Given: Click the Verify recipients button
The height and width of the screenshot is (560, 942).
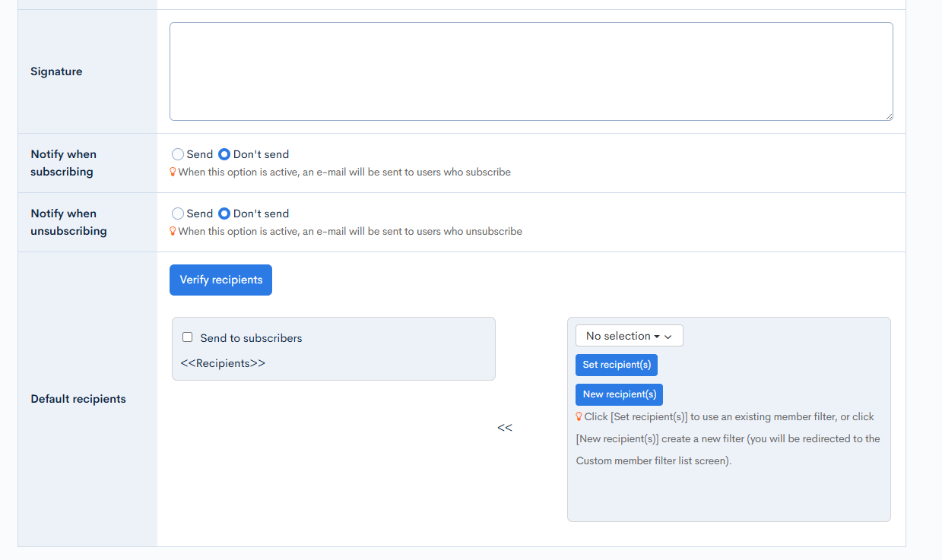Looking at the screenshot, I should pyautogui.click(x=220, y=280).
